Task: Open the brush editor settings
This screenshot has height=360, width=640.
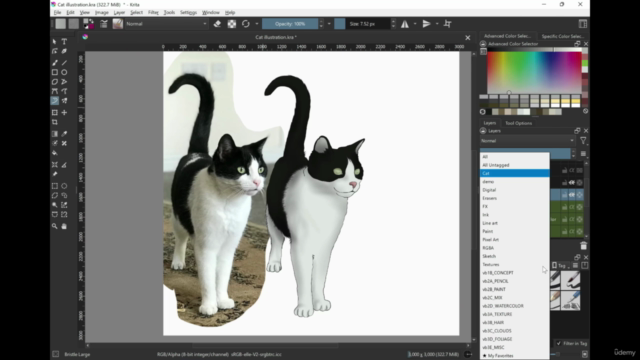Action: click(x=104, y=24)
